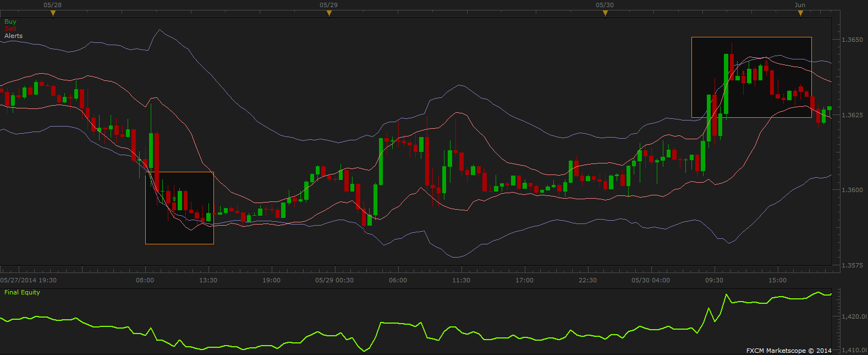This screenshot has width=868, height=355.
Task: Select the Final Equity indicator label
Action: (x=22, y=292)
